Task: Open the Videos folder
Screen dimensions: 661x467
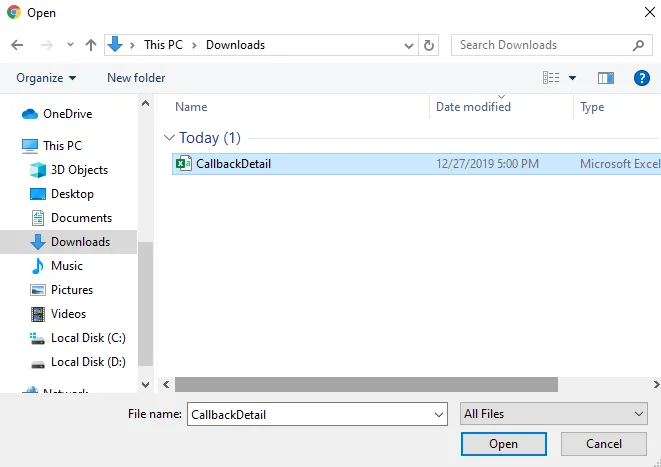Action: (x=68, y=314)
